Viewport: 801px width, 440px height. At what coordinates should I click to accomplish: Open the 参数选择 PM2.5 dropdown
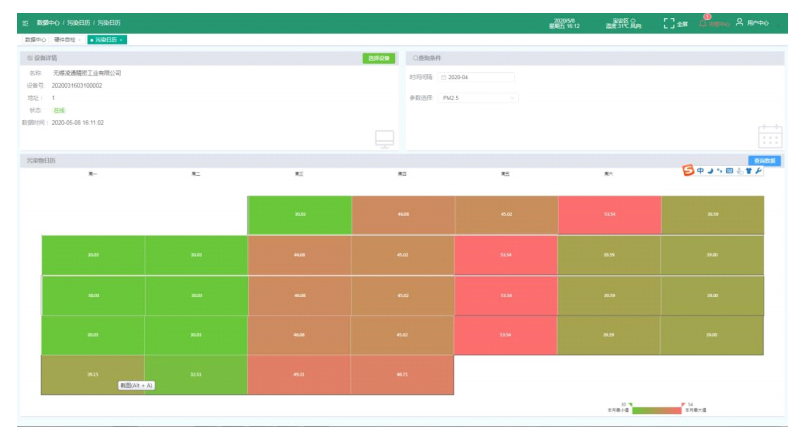pos(478,97)
